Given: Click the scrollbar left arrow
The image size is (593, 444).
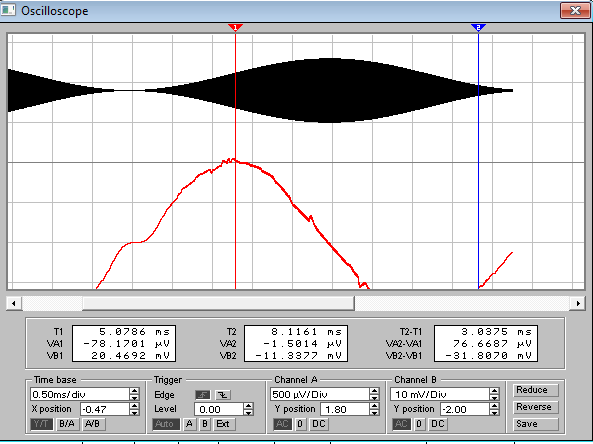Looking at the screenshot, I should tap(14, 303).
